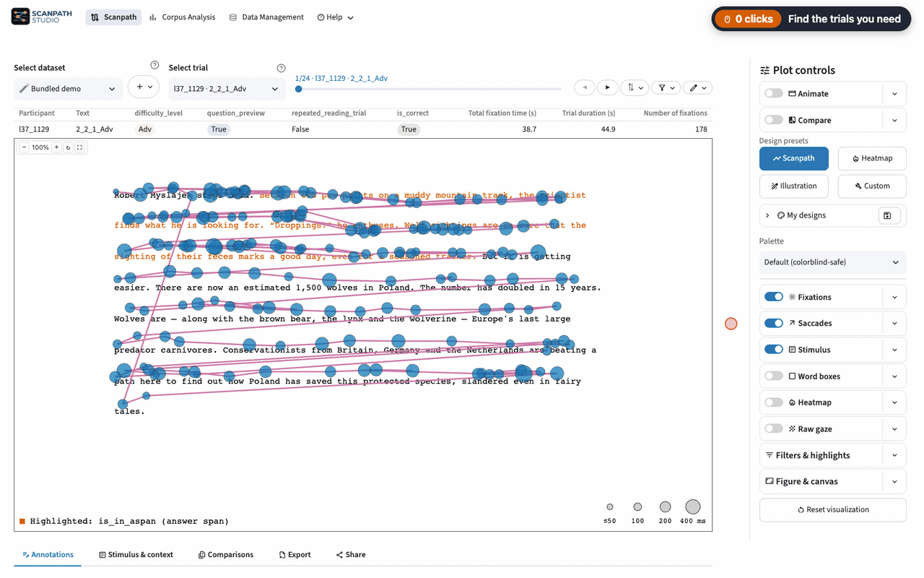The image size is (924, 578).
Task: Open the pencil edit menu
Action: click(697, 87)
